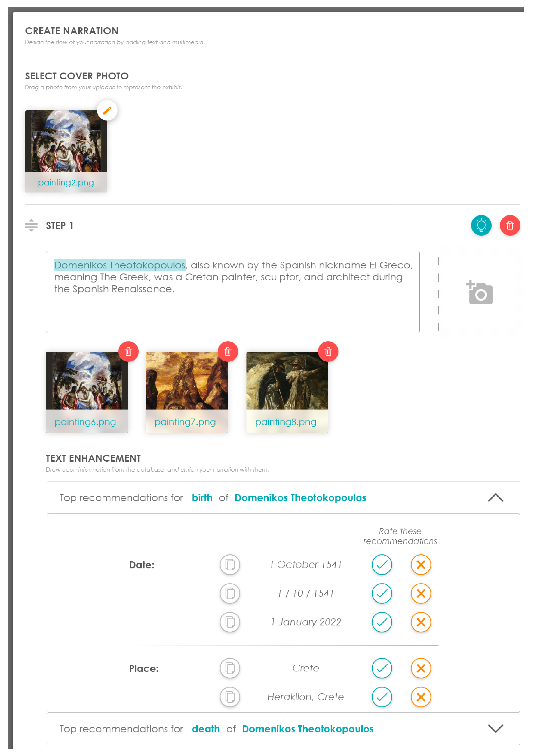
Task: Reject the Crete place recommendation
Action: [421, 668]
